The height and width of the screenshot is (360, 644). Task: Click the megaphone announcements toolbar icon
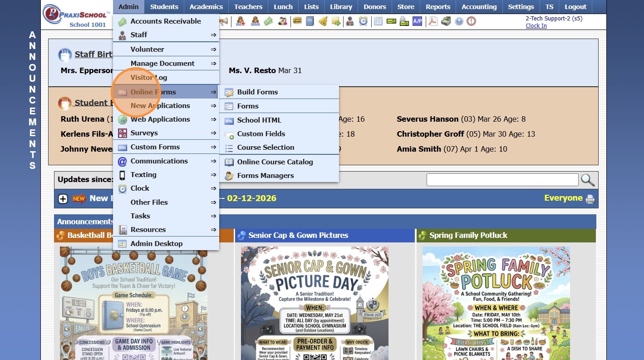224,21
